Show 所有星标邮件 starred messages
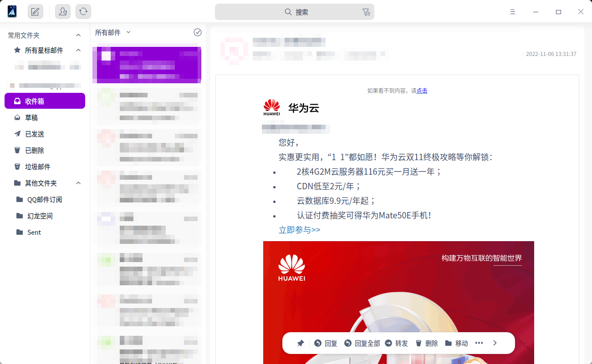The image size is (592, 364). (44, 50)
